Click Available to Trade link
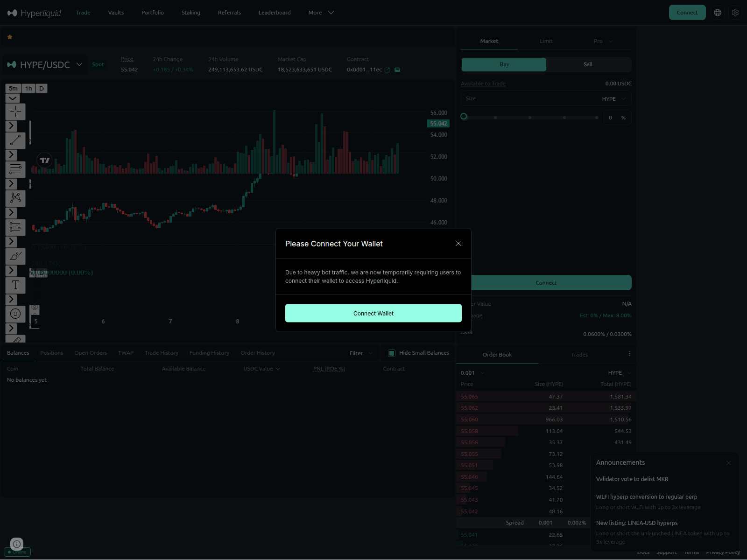 (x=483, y=84)
